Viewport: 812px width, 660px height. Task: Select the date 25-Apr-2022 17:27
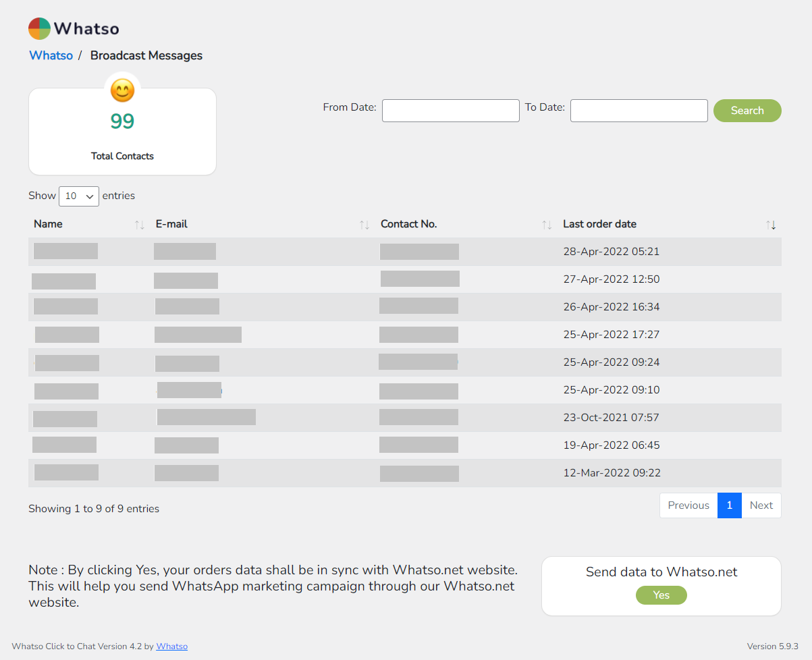(x=612, y=335)
